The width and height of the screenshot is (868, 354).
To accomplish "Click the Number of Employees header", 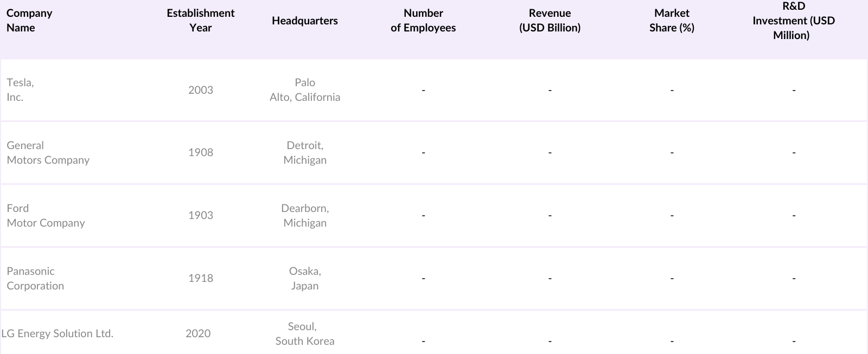I will 423,21.
